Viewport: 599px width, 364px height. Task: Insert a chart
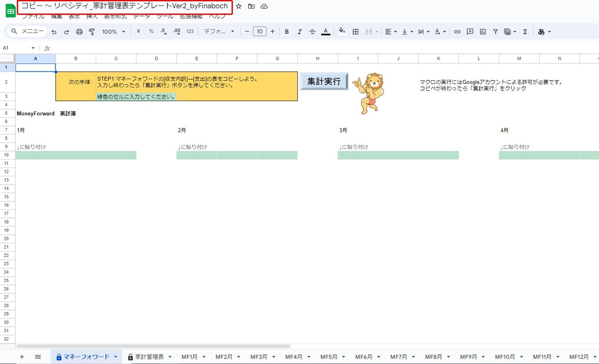pos(483,32)
